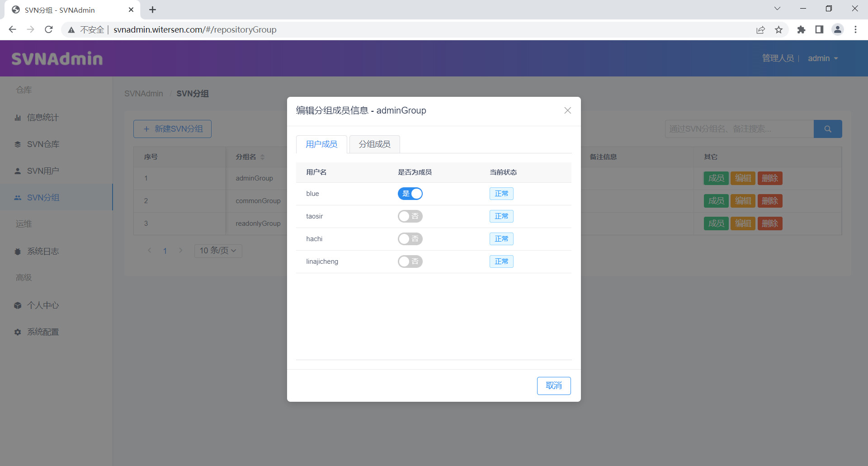This screenshot has width=868, height=466.
Task: Click the SVN用户 person icon
Action: tap(18, 171)
